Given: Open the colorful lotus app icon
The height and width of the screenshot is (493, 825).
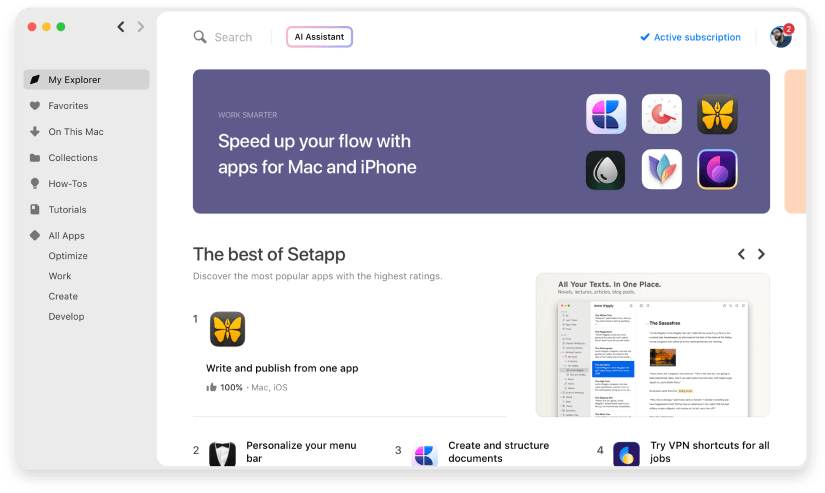Looking at the screenshot, I should (x=661, y=169).
